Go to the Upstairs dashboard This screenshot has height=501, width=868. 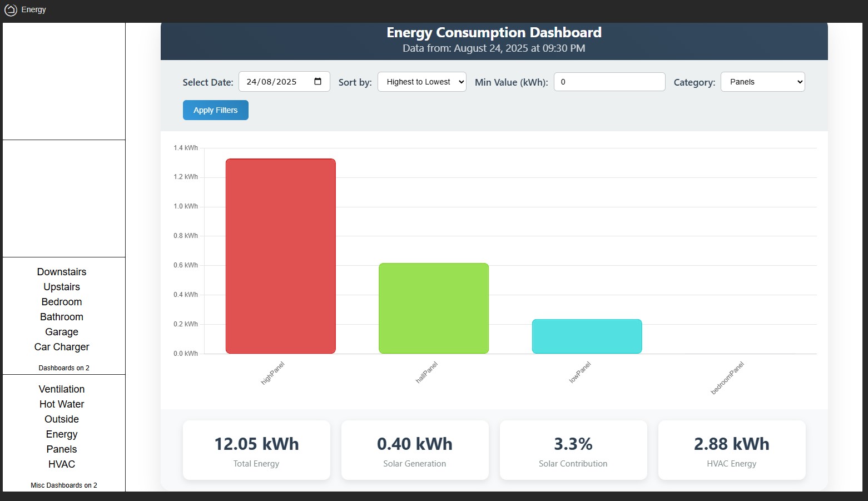62,287
